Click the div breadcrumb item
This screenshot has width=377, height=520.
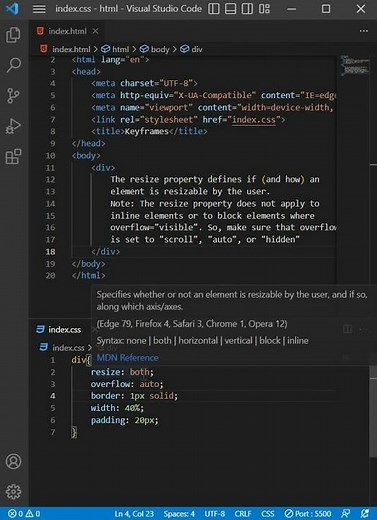[x=191, y=49]
